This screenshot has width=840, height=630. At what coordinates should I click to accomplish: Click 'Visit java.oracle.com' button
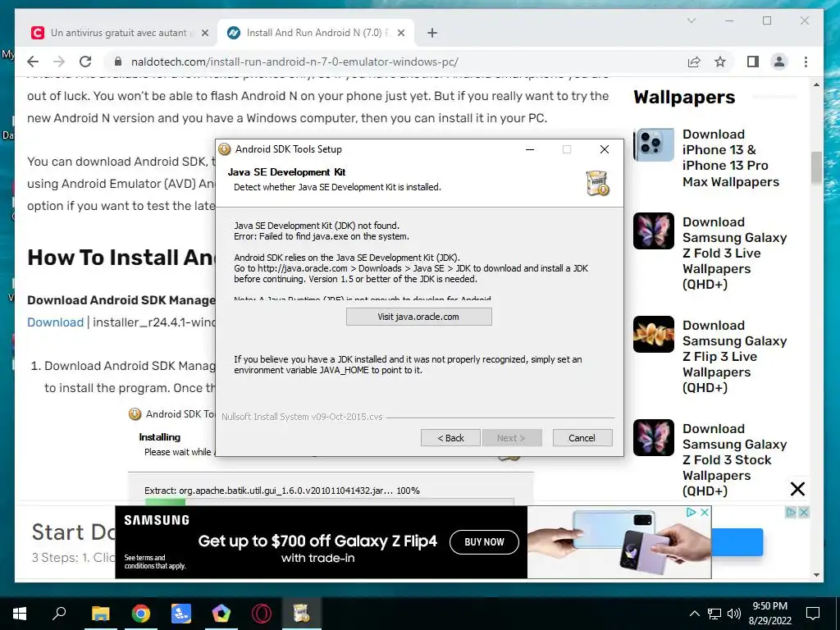(x=419, y=317)
